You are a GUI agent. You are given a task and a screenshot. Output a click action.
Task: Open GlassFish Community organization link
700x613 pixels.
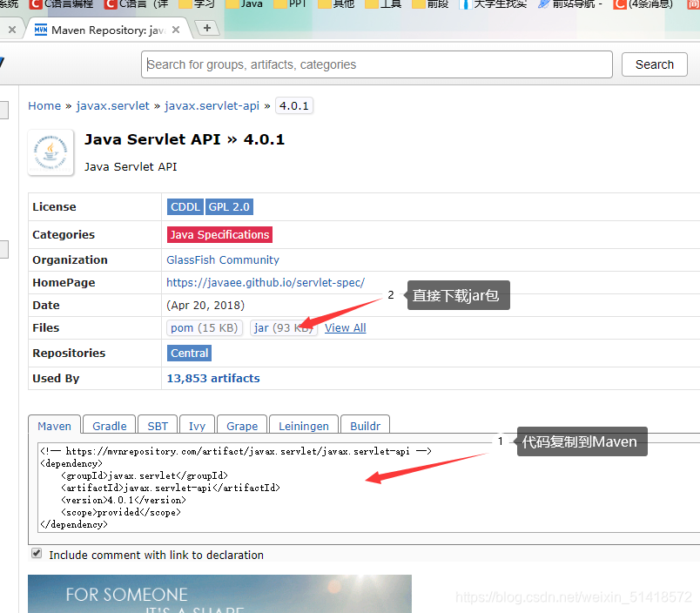click(223, 259)
